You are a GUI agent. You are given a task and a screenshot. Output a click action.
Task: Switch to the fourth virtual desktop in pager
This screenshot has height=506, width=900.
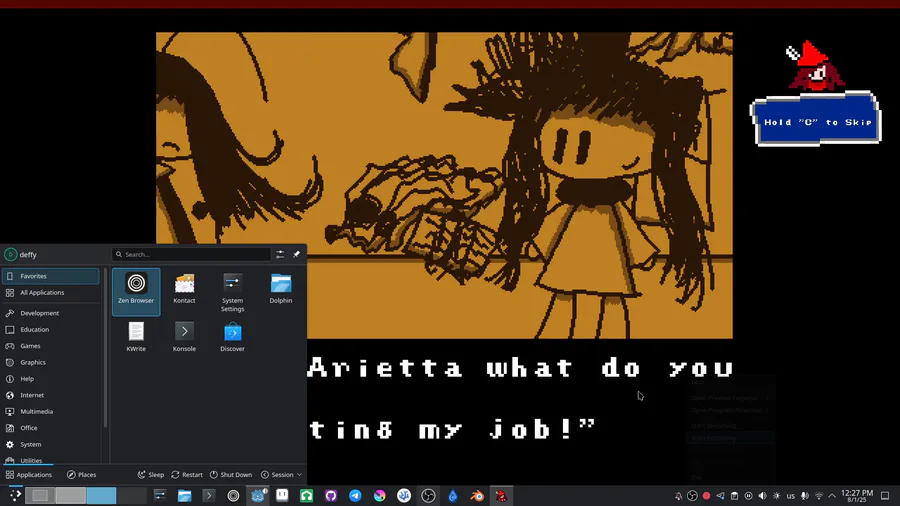point(132,495)
